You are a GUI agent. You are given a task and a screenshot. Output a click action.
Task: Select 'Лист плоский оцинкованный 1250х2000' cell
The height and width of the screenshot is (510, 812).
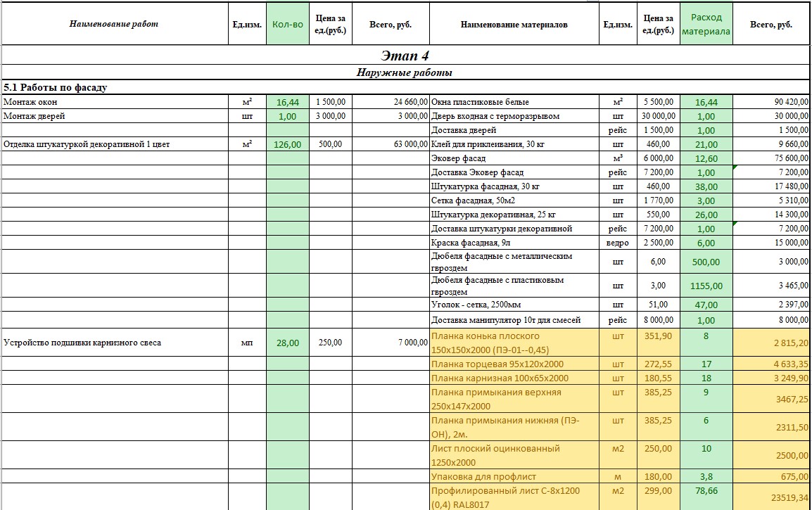(x=514, y=455)
